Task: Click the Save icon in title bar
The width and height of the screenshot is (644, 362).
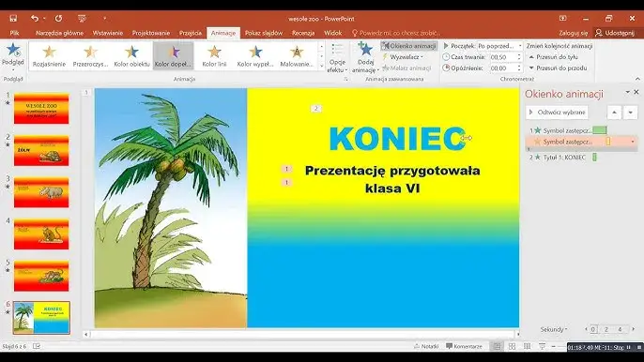Action: (13, 19)
